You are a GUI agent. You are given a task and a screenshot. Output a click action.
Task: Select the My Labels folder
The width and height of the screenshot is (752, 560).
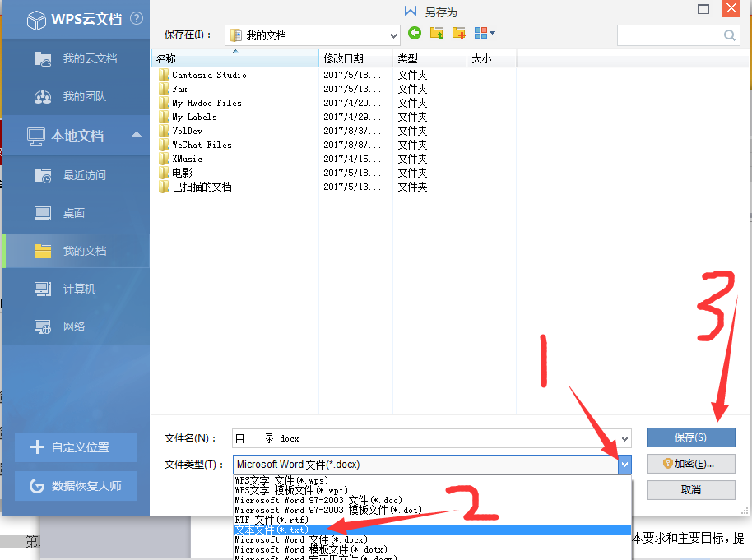pyautogui.click(x=194, y=117)
